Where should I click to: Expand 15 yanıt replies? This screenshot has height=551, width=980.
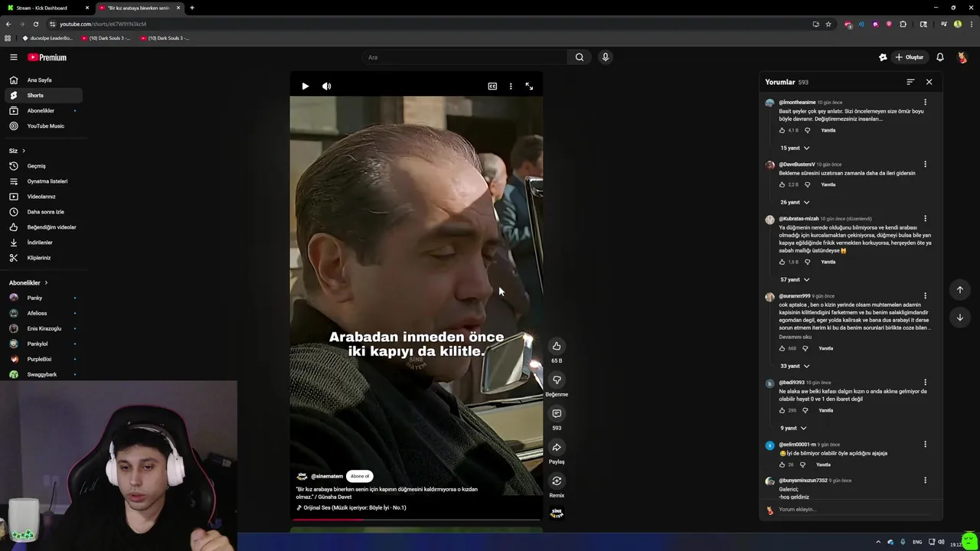[x=795, y=148]
